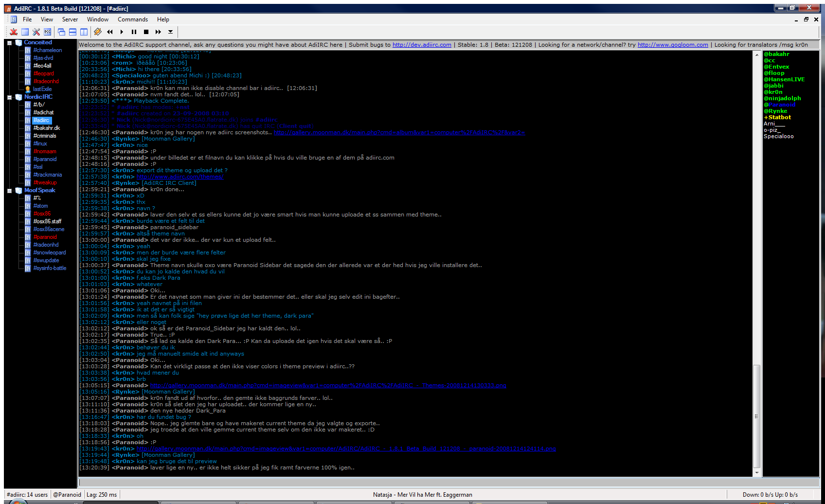825x504 pixels.
Task: Open the Commands menu
Action: [x=132, y=19]
